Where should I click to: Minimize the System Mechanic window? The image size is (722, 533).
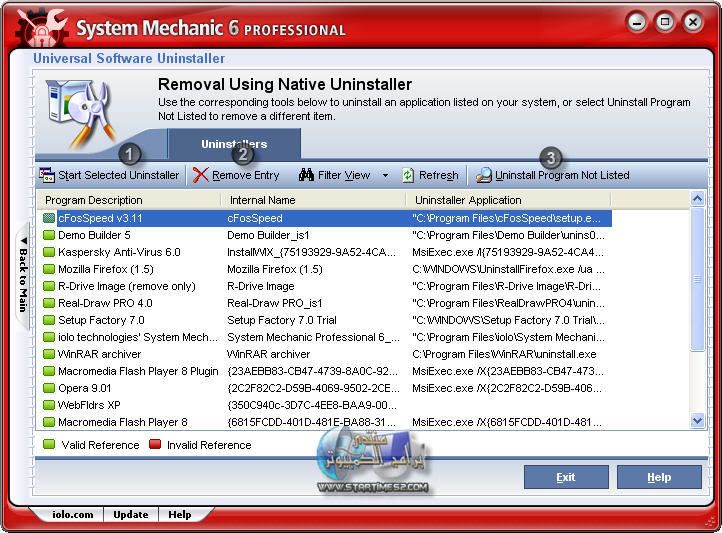[637, 22]
